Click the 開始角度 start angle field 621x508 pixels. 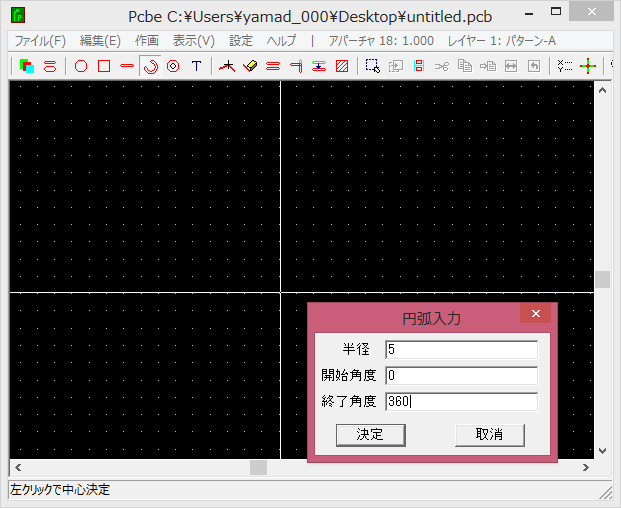461,376
